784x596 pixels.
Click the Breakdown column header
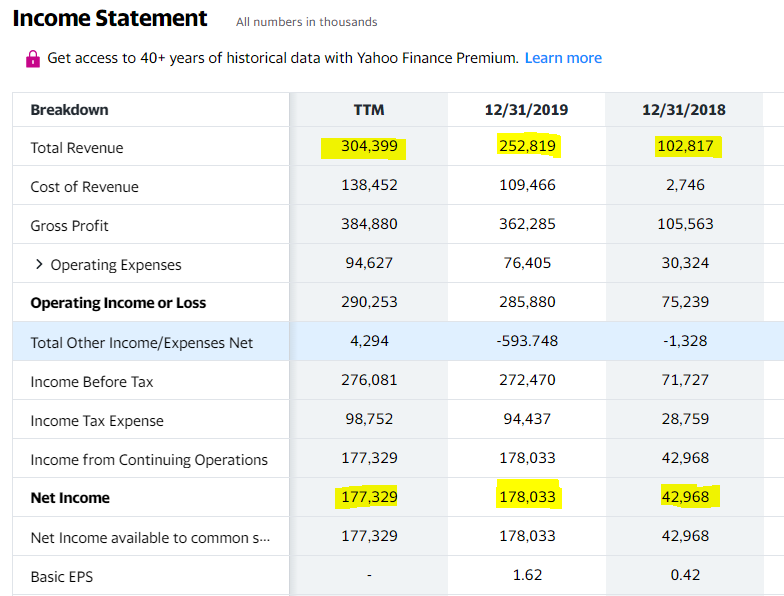70,109
